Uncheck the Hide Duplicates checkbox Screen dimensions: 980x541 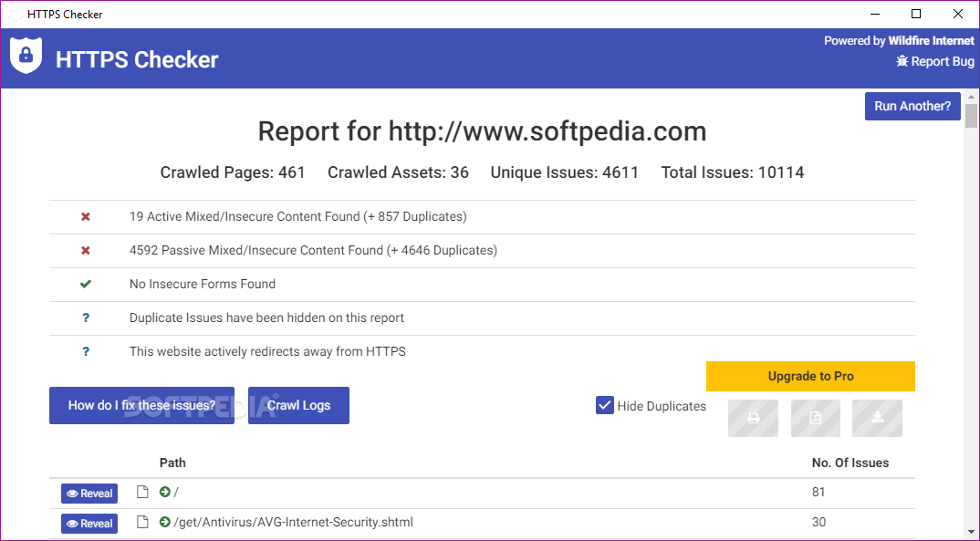604,405
